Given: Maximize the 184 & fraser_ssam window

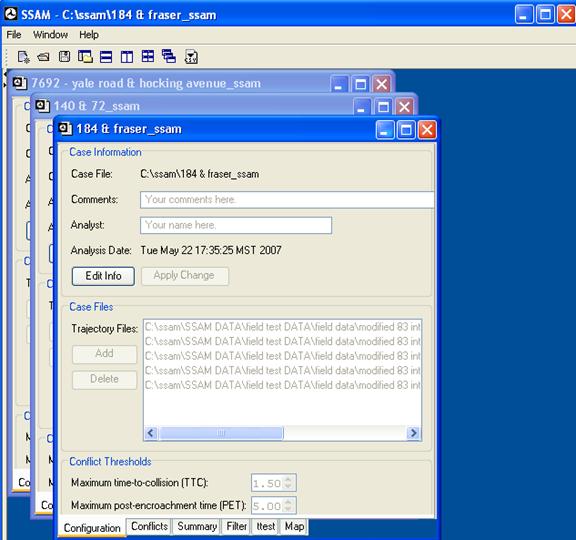Looking at the screenshot, I should coord(406,129).
